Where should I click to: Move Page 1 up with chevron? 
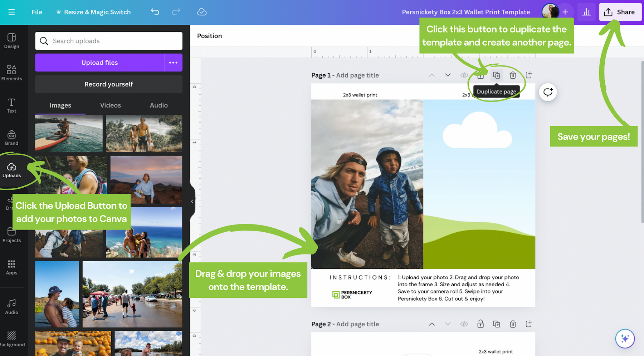point(432,75)
